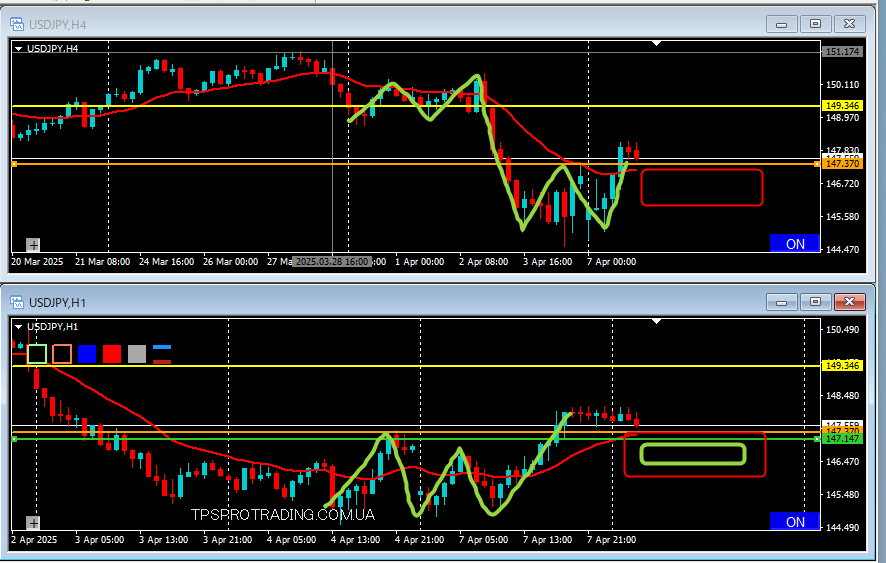Minimize the USDJPY,H1 chart window
The height and width of the screenshot is (563, 886).
click(782, 302)
